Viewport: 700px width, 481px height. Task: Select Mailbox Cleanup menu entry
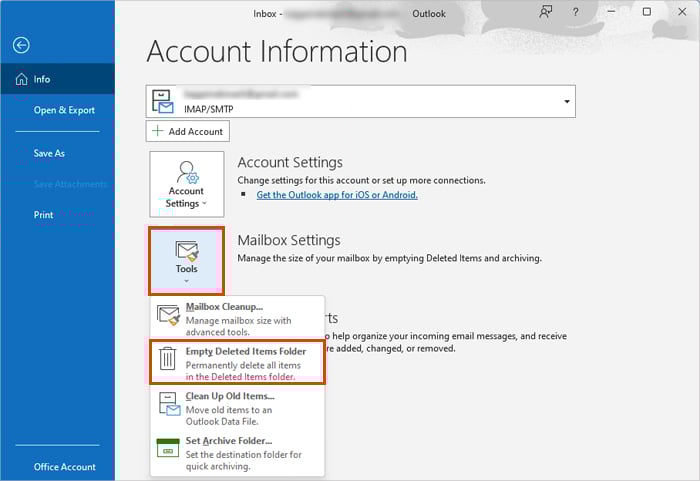point(237,318)
